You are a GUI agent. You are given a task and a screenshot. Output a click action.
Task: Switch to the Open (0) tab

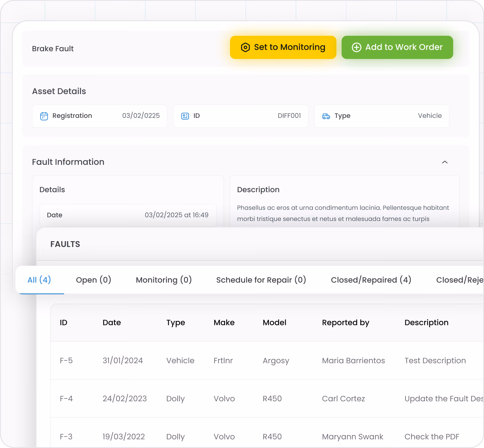click(x=94, y=280)
